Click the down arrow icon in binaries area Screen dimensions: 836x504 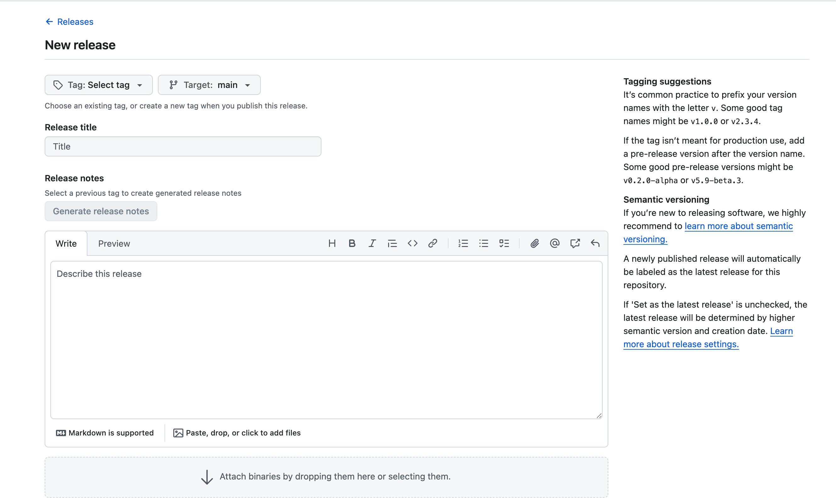tap(207, 477)
